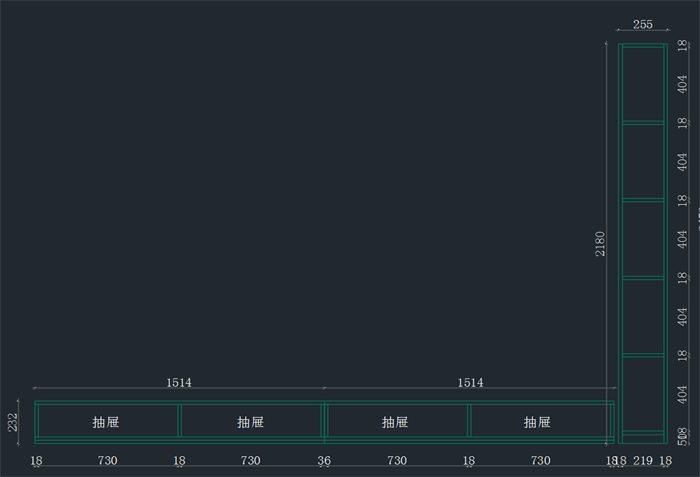700x477 pixels.
Task: Click the topmost 404 vertical dimension
Action: coord(682,84)
